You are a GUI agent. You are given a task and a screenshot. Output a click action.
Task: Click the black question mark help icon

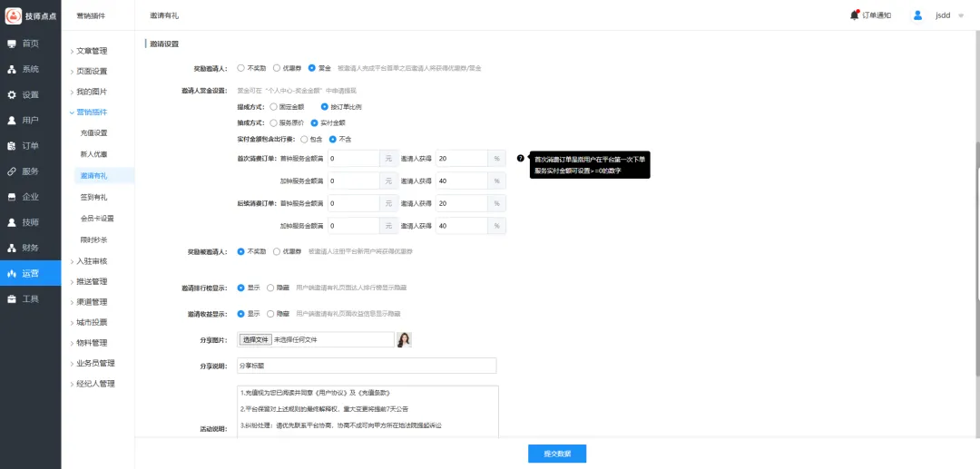click(x=520, y=158)
